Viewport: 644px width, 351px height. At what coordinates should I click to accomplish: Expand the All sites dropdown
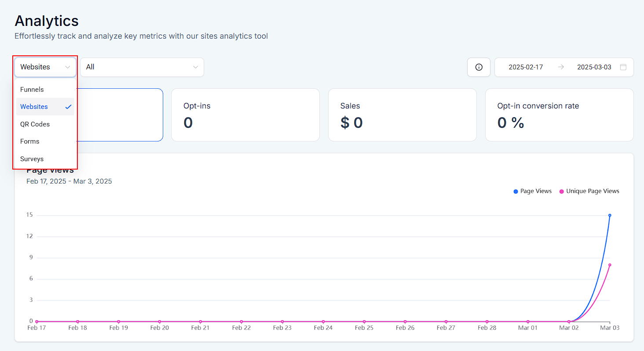[x=142, y=67]
